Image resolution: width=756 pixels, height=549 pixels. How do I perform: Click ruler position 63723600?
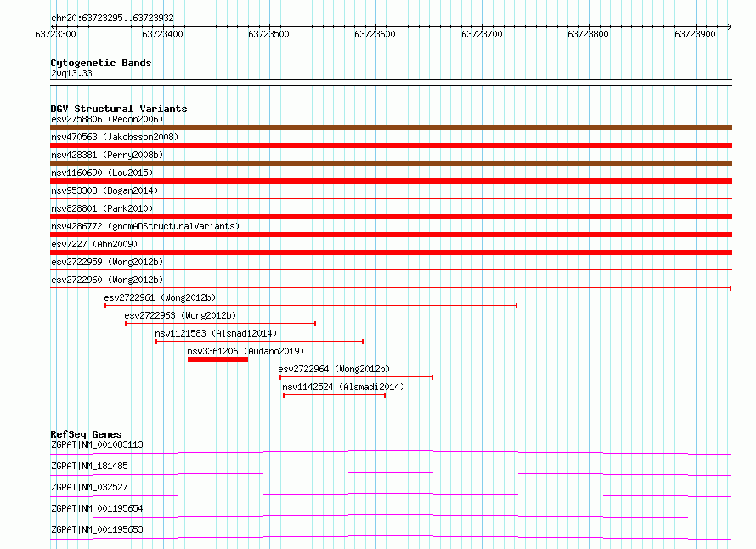pyautogui.click(x=375, y=34)
